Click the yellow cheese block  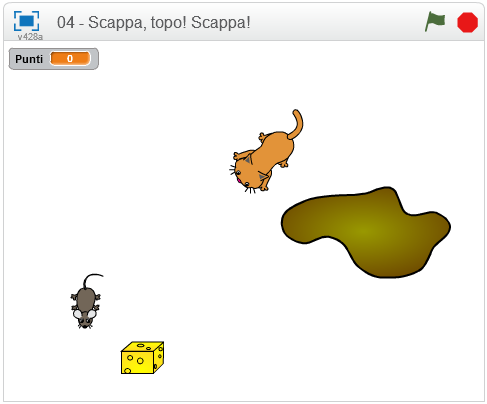142,358
